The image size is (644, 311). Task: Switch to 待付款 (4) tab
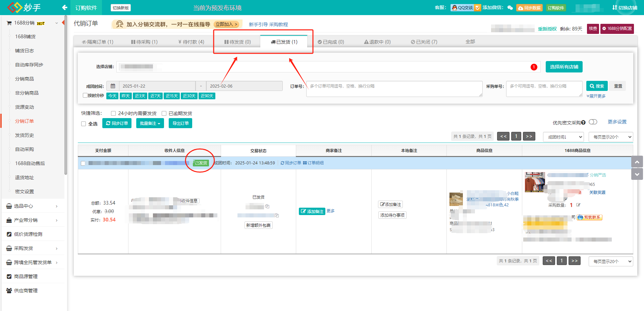(x=191, y=42)
